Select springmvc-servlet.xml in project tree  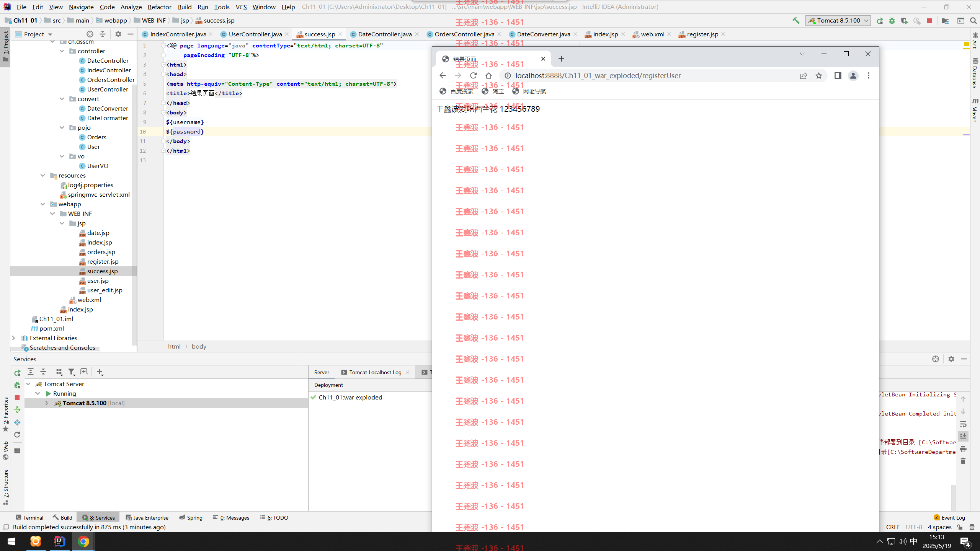[98, 194]
